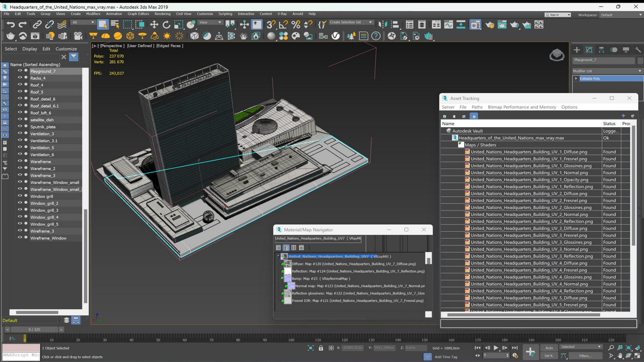Open the Display panel monitor icon
The height and width of the screenshot is (362, 644).
point(626,50)
